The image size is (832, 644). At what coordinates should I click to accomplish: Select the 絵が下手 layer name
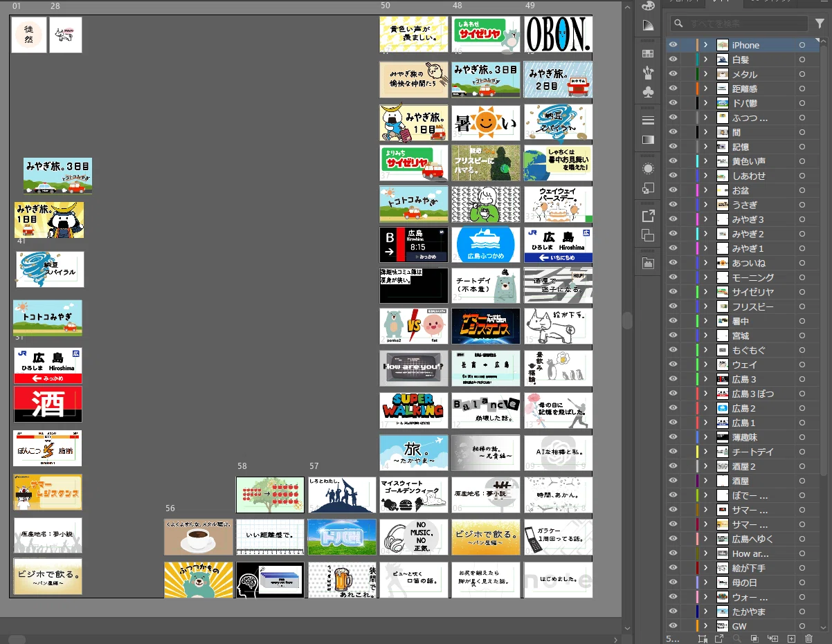[x=749, y=568]
